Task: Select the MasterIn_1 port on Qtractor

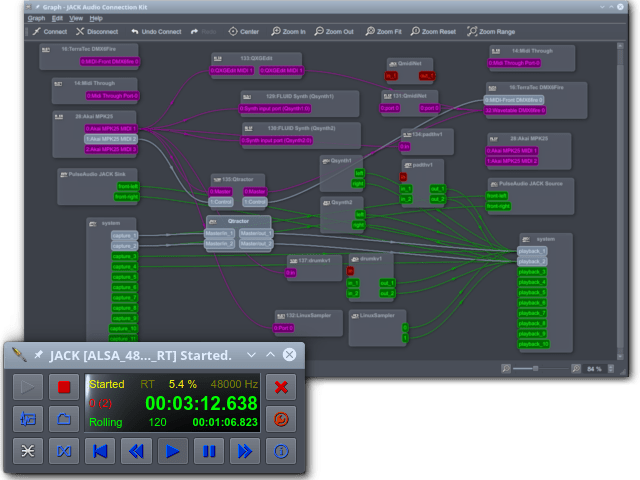Action: [x=219, y=233]
